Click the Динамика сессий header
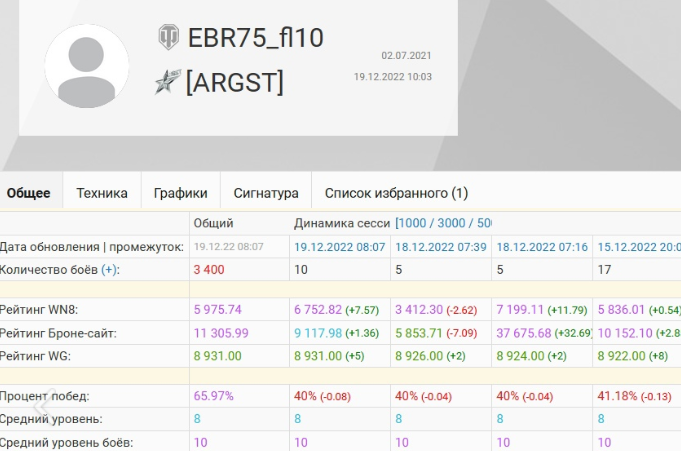Viewport: 681px width, 451px height. 342,223
